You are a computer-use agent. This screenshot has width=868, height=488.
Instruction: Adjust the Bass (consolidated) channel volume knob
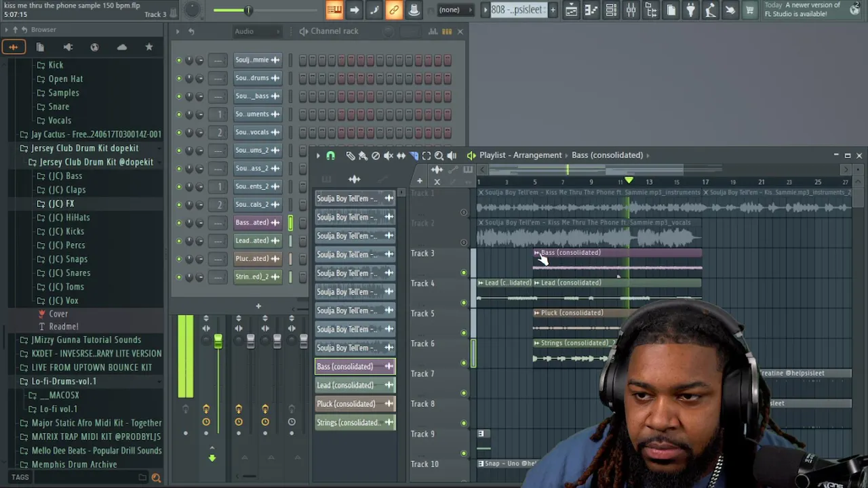coord(199,222)
